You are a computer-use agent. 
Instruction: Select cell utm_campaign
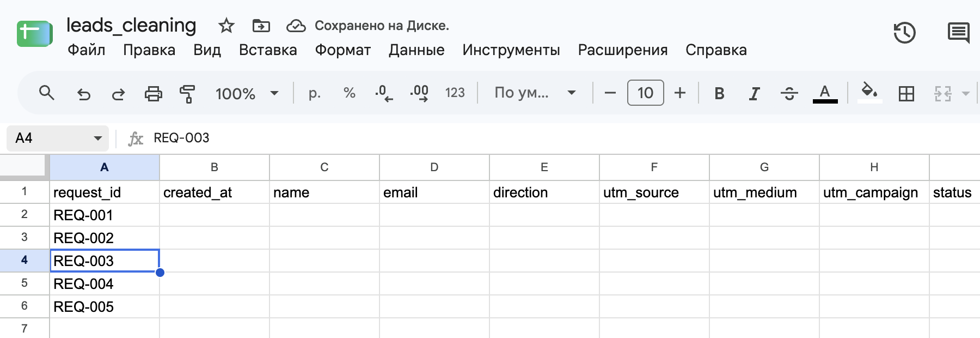pyautogui.click(x=874, y=192)
